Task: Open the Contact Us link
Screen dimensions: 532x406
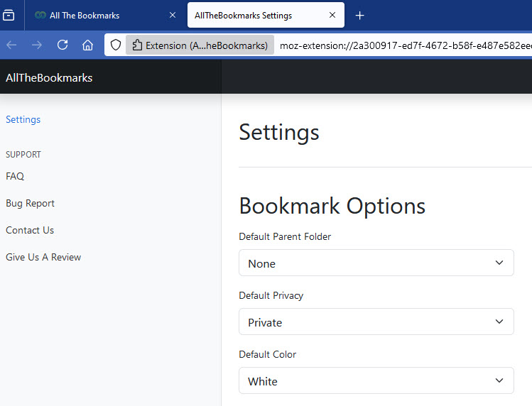Action: click(30, 230)
